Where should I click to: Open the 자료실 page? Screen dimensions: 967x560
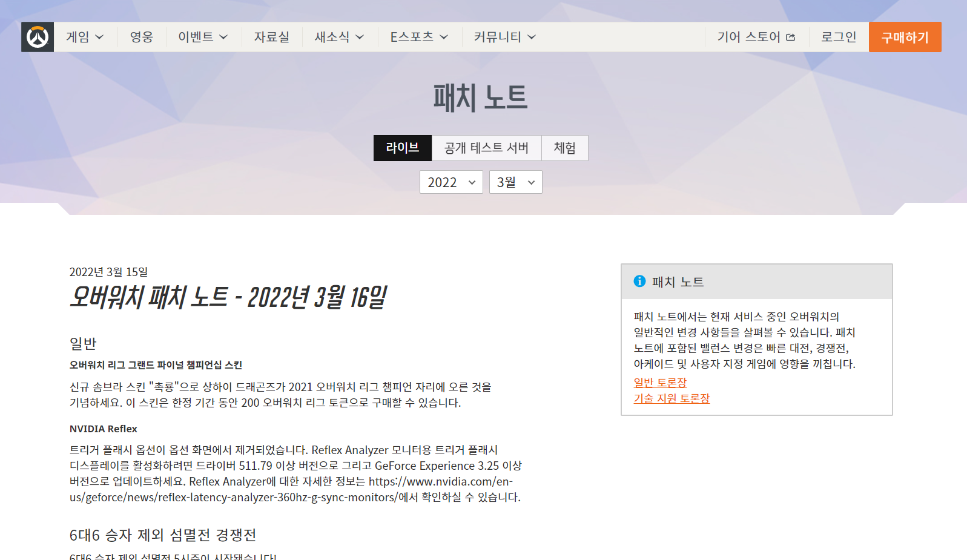(x=272, y=37)
